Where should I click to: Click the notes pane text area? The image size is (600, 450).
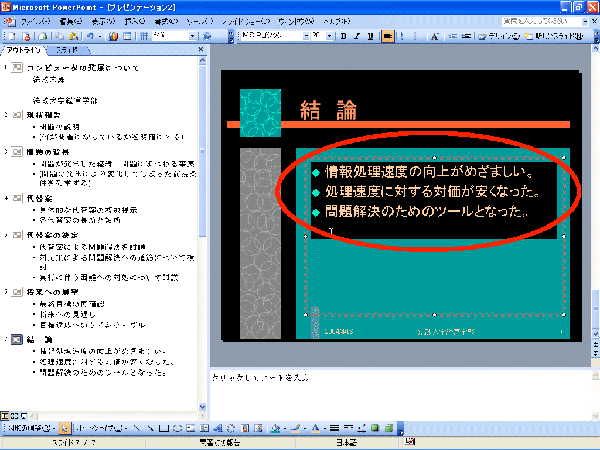click(401, 395)
